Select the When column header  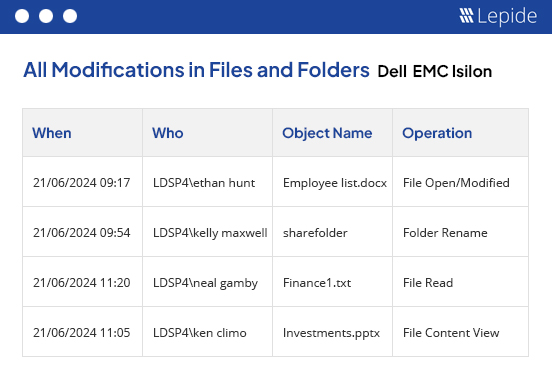52,133
